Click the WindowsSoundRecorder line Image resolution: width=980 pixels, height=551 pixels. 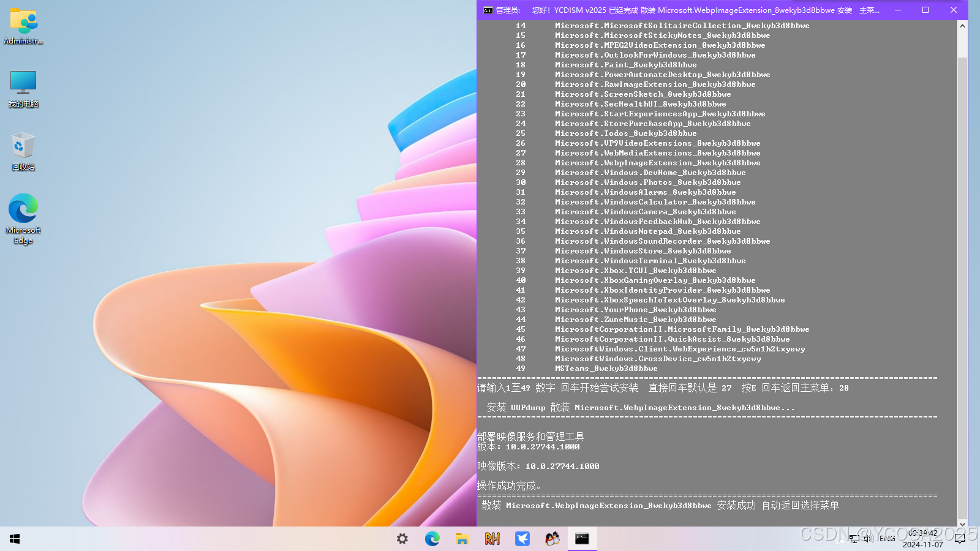pos(643,241)
